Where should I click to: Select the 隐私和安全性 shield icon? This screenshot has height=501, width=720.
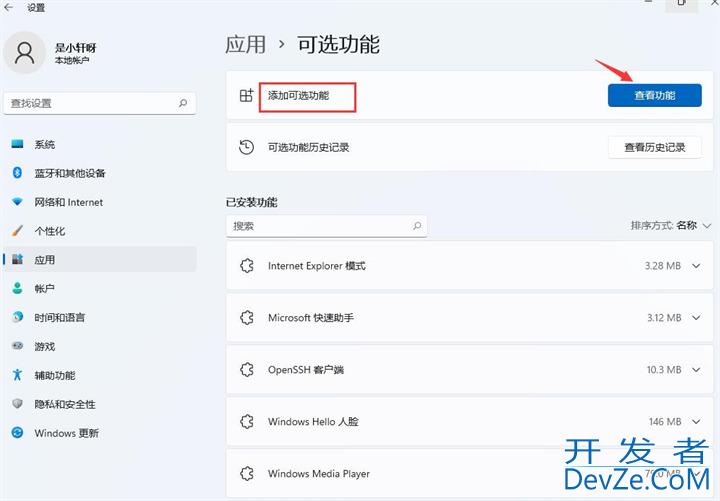(17, 404)
